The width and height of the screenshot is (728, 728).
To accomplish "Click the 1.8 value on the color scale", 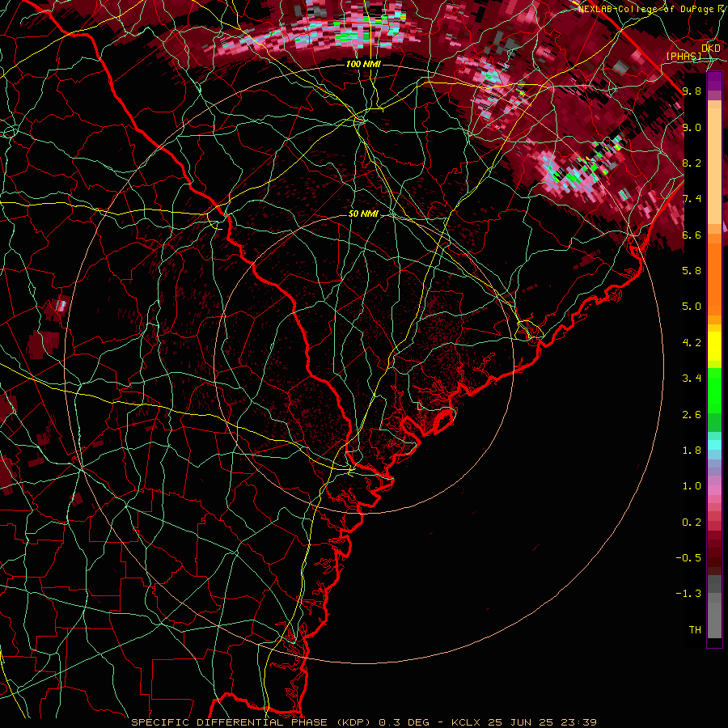I will point(692,451).
